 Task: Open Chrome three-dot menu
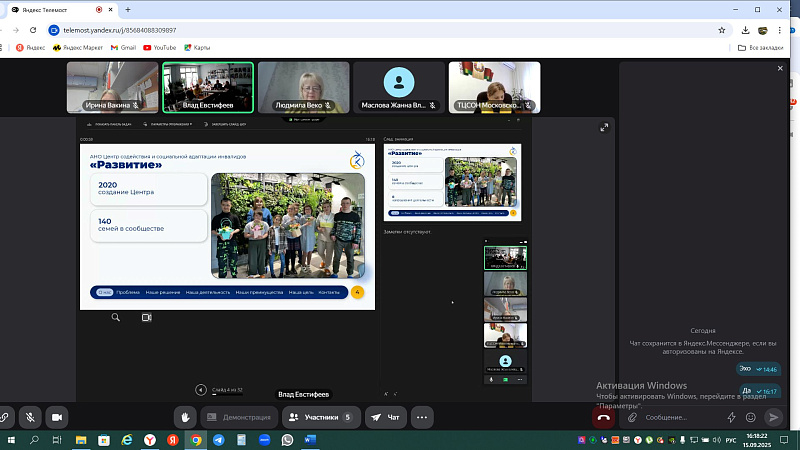[780, 30]
